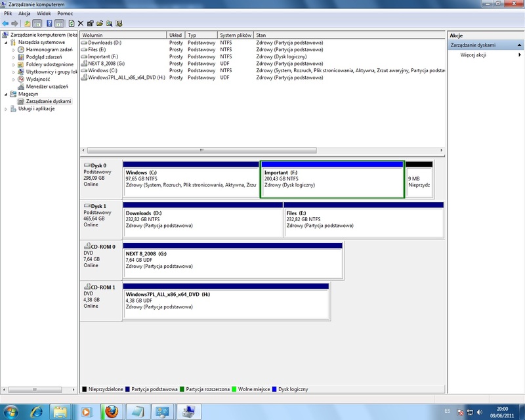525x420 pixels.
Task: Expand the Użytkownicy i grupy lokalne node
Action: (x=14, y=72)
